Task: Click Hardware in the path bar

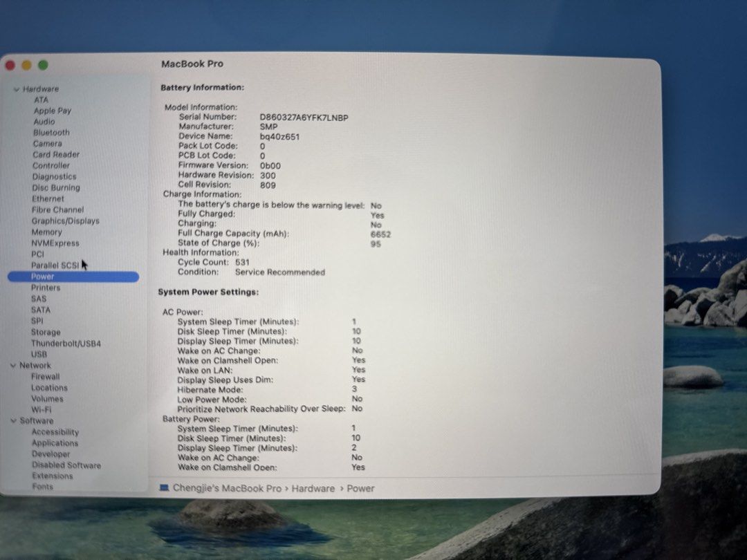Action: tap(313, 489)
